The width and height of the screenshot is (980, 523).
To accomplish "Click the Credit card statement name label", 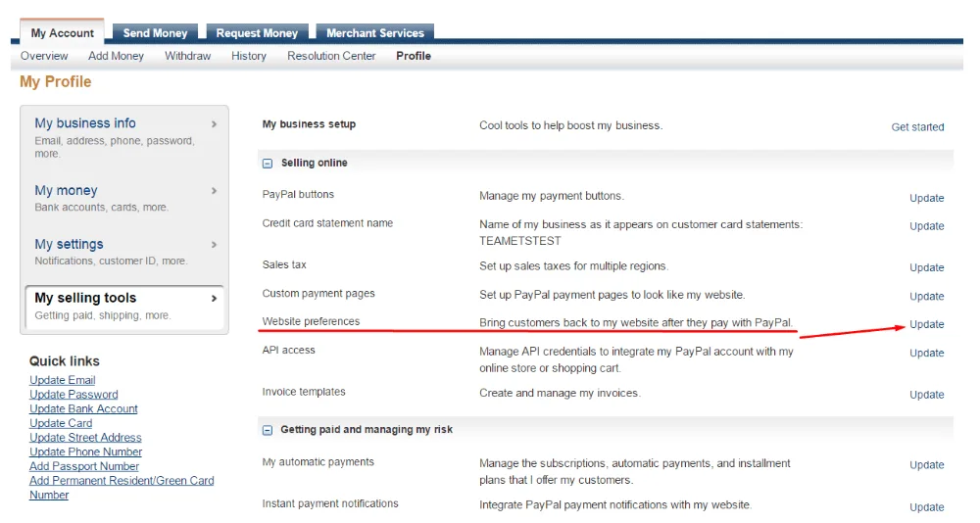I will point(327,223).
